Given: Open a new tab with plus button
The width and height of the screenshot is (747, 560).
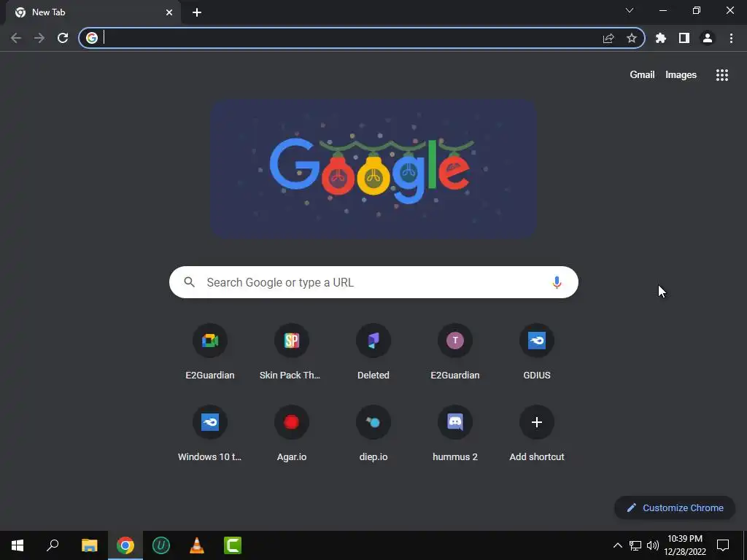Looking at the screenshot, I should [197, 12].
